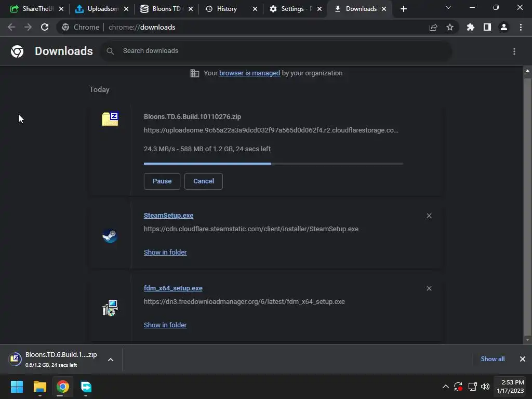This screenshot has height=399, width=532.
Task: Open the SteamSetup.exe file link
Action: (169, 216)
